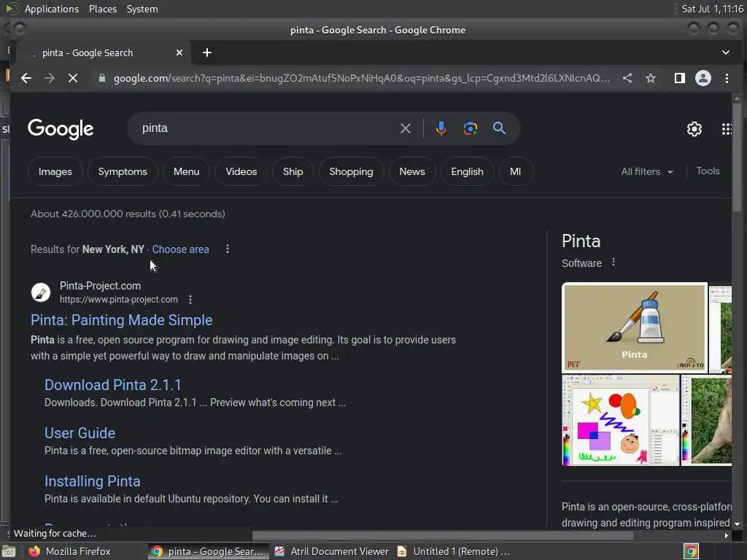Screen dimensions: 747x560
Task: Filter results by Videos
Action: coord(241,171)
